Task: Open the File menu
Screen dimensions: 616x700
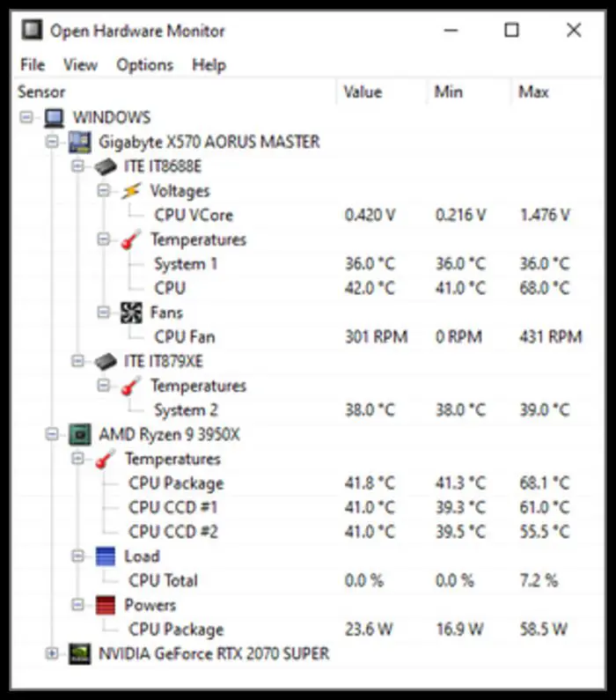Action: 33,65
